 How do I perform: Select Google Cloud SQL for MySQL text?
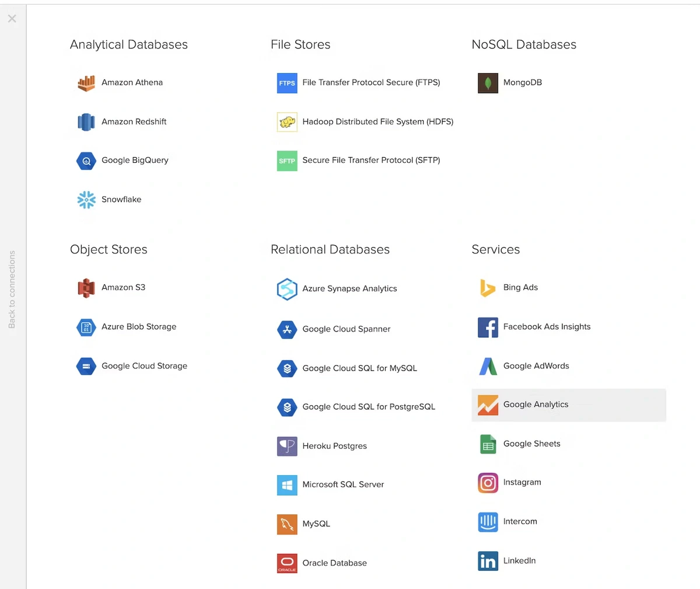click(x=359, y=368)
